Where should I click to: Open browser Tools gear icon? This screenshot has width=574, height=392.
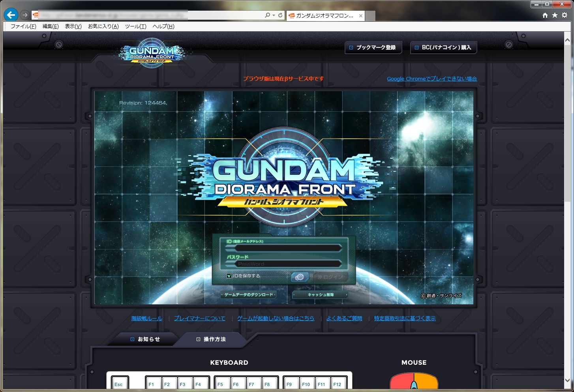[x=565, y=15]
